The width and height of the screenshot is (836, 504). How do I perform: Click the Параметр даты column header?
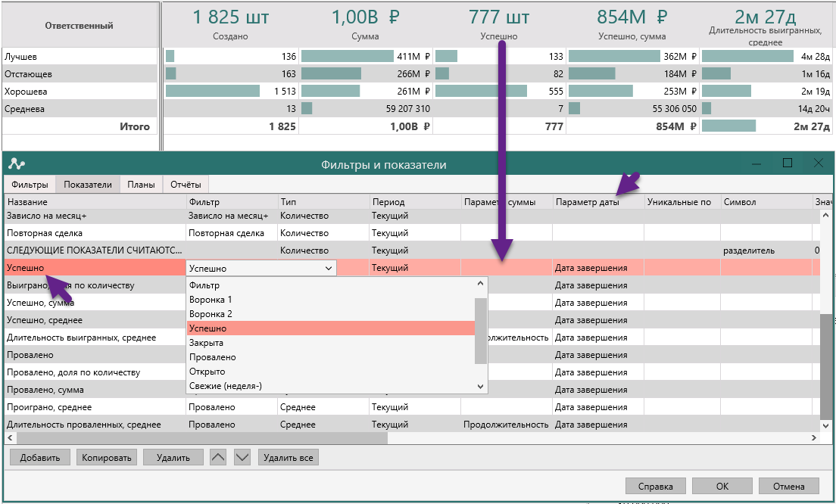[x=587, y=202]
